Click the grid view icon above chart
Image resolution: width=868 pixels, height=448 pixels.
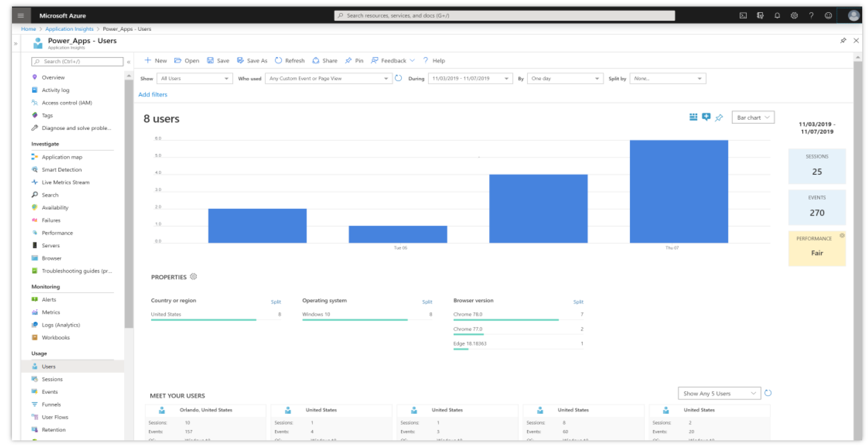click(693, 117)
